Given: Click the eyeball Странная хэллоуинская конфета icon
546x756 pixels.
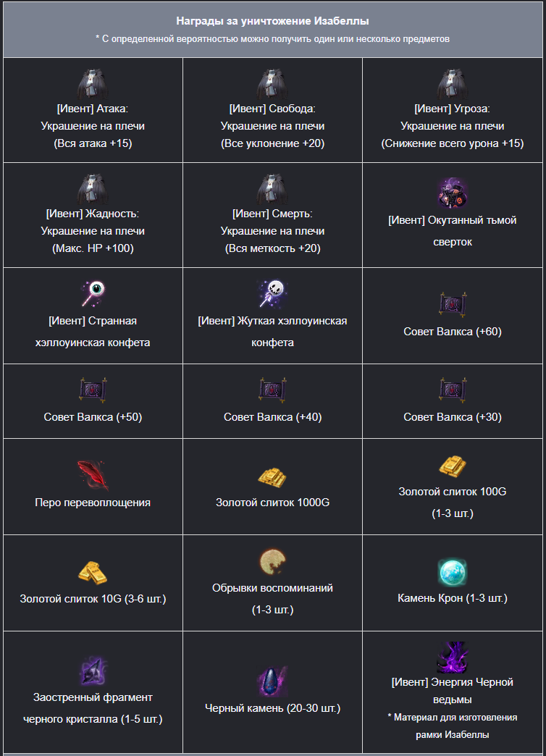Looking at the screenshot, I should click(93, 293).
